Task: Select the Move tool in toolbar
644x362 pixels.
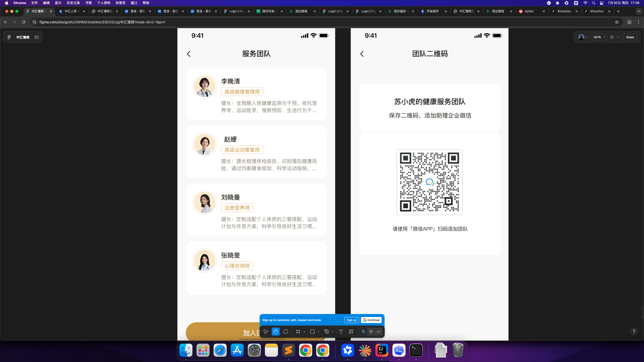Action: 266,332
